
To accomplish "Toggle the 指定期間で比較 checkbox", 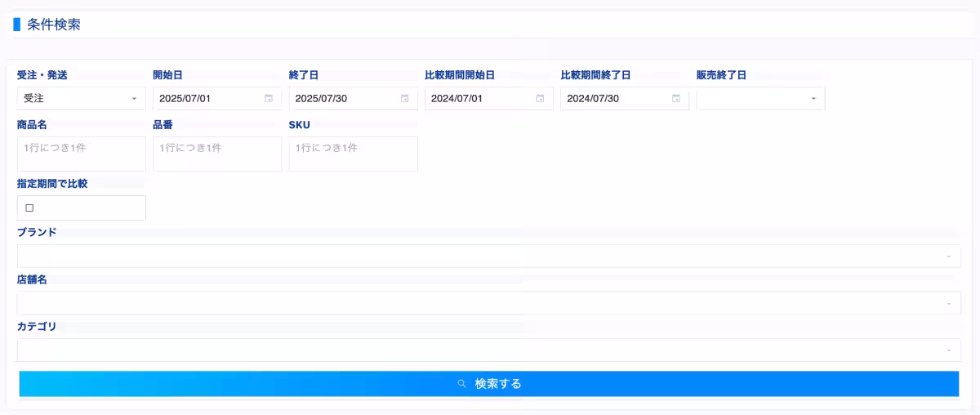I will point(29,208).
